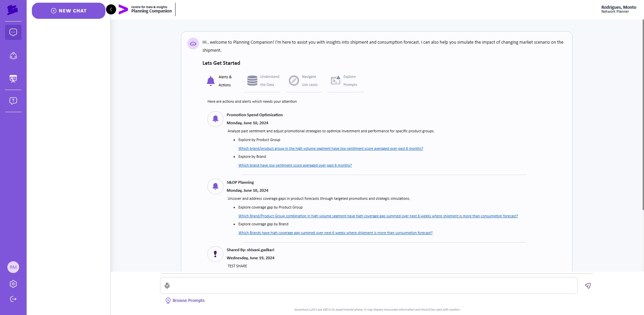Image resolution: width=644 pixels, height=315 pixels.
Task: Click the page's vertical scrollbar
Action: pos(643,114)
